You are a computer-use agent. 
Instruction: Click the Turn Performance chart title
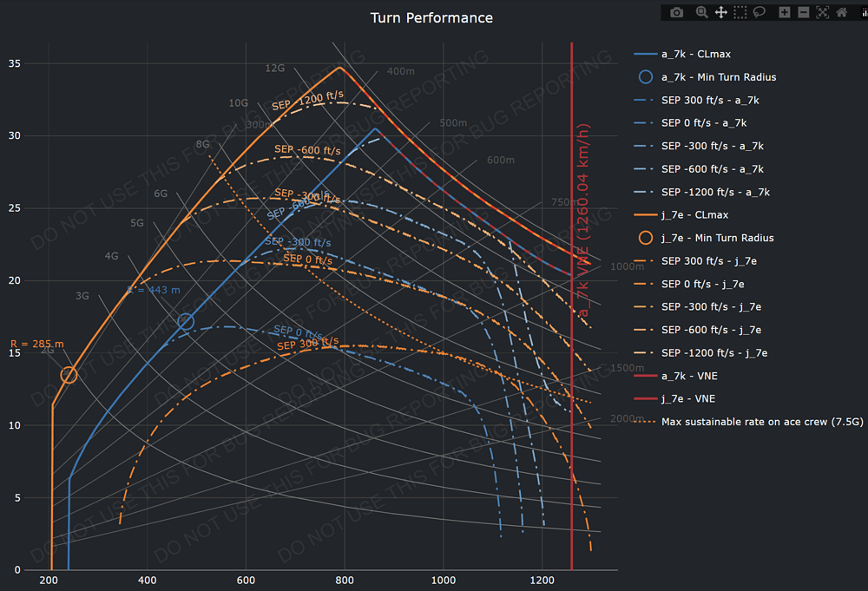431,18
